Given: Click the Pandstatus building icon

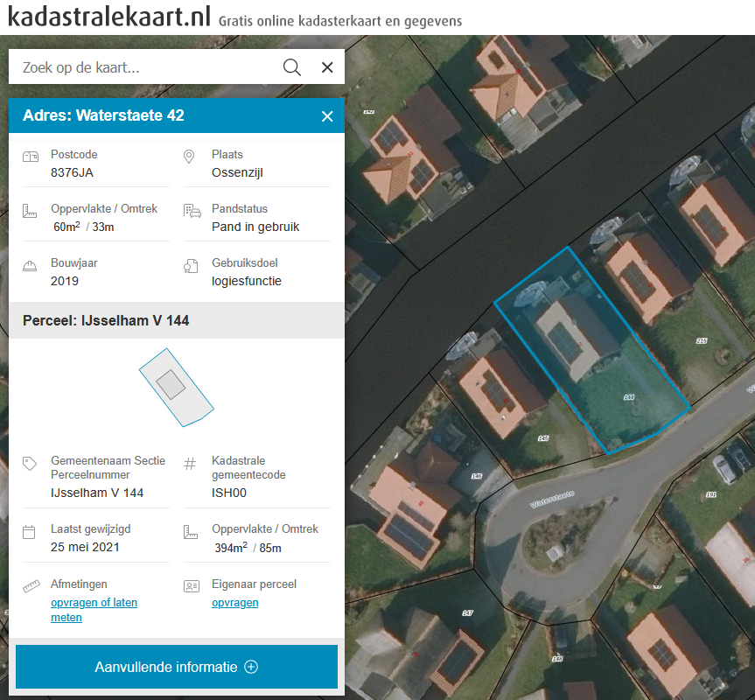Looking at the screenshot, I should tap(192, 211).
